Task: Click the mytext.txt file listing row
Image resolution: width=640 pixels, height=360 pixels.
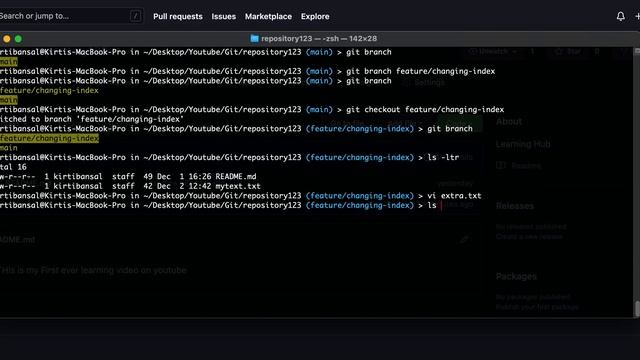Action: [130, 186]
